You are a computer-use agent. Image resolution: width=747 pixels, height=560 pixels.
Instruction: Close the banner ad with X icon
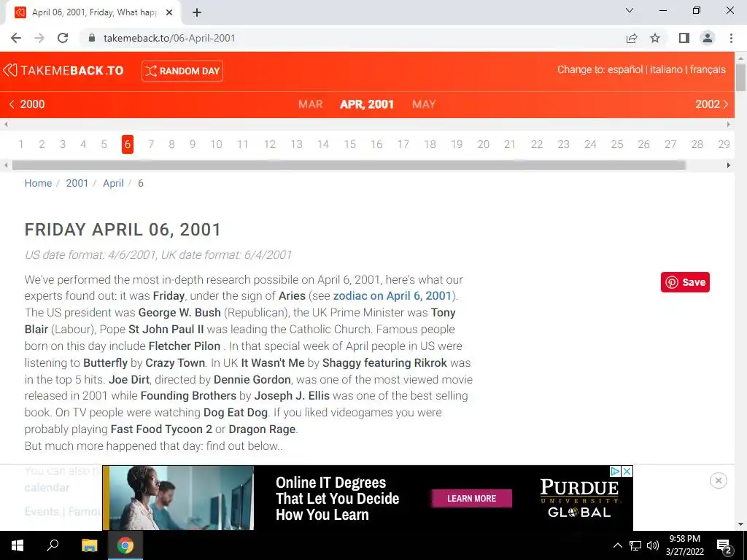click(x=627, y=471)
